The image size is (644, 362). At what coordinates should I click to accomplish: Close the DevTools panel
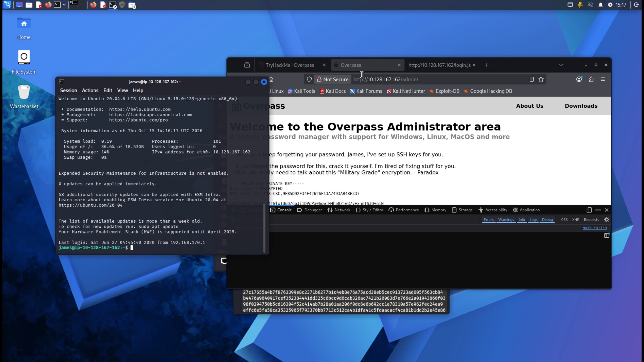[x=607, y=210]
